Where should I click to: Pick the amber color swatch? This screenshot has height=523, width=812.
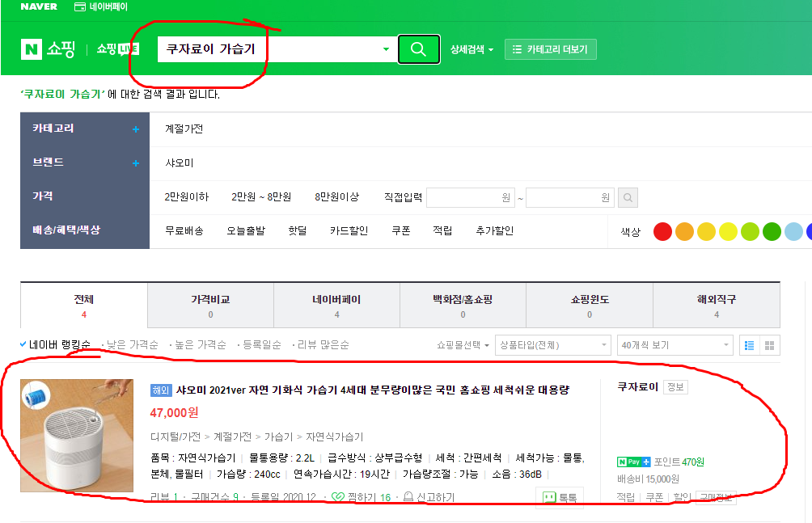tap(706, 231)
